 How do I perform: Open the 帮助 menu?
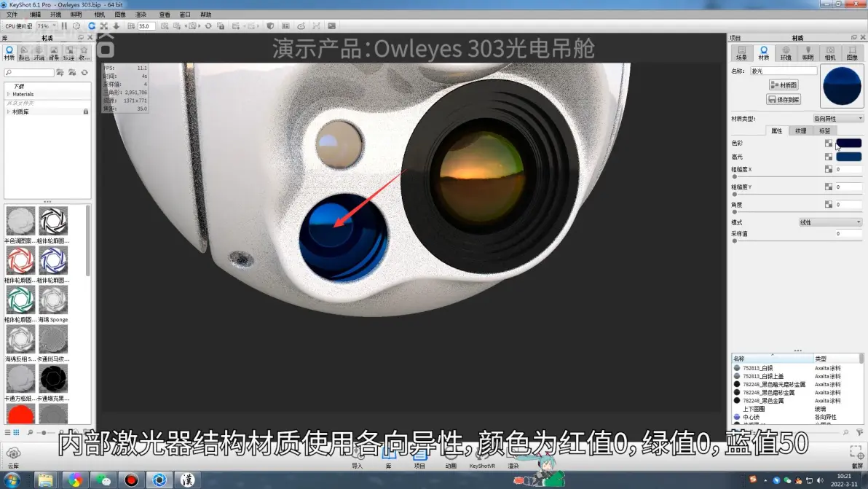[205, 15]
